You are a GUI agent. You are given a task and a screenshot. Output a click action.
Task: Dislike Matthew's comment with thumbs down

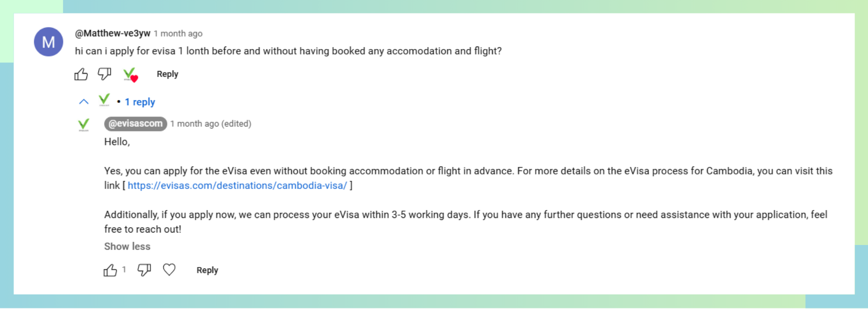point(104,74)
